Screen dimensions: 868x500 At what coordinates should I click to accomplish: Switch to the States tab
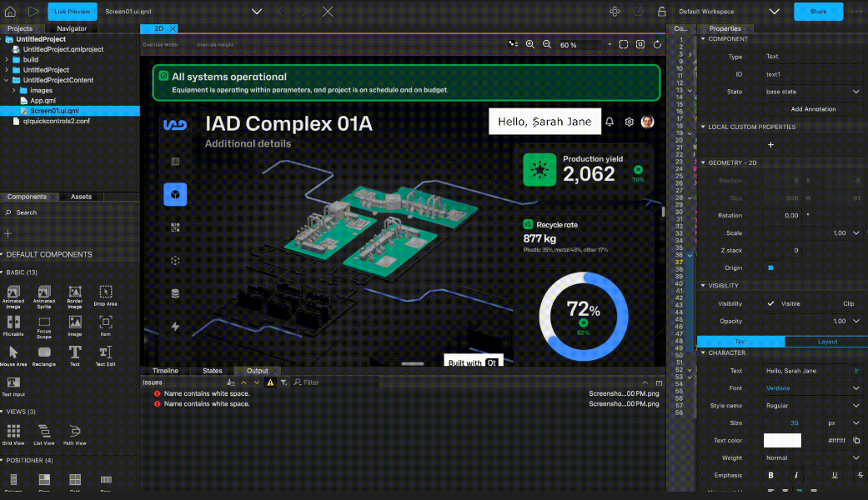[x=212, y=370]
